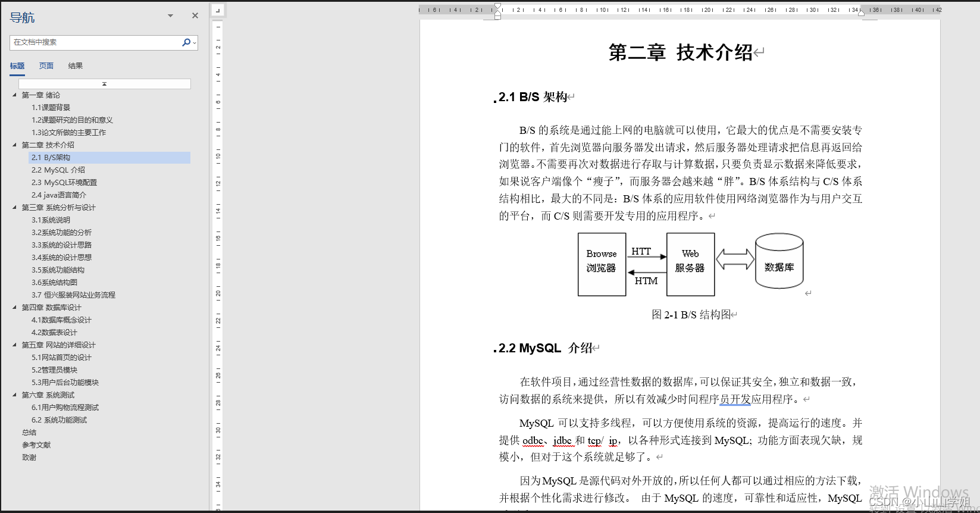Collapse the 第二章 技术介绍 heading
The image size is (980, 513).
coord(15,145)
